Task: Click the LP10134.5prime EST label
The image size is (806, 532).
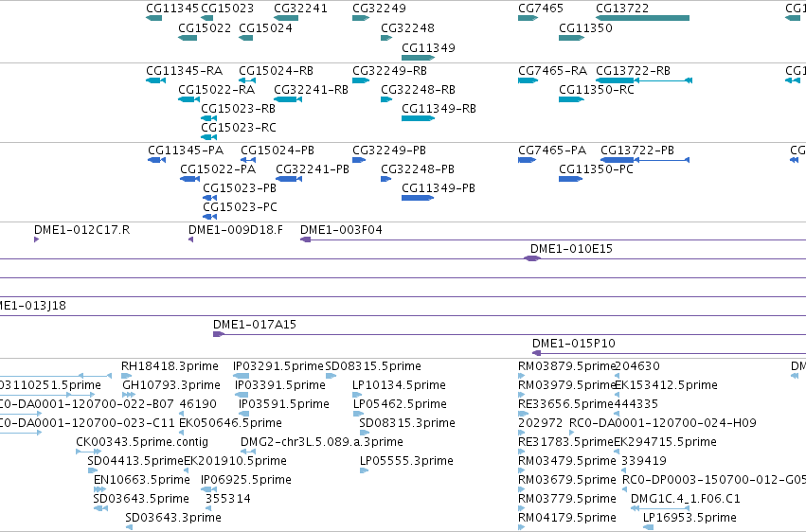Action: [399, 384]
